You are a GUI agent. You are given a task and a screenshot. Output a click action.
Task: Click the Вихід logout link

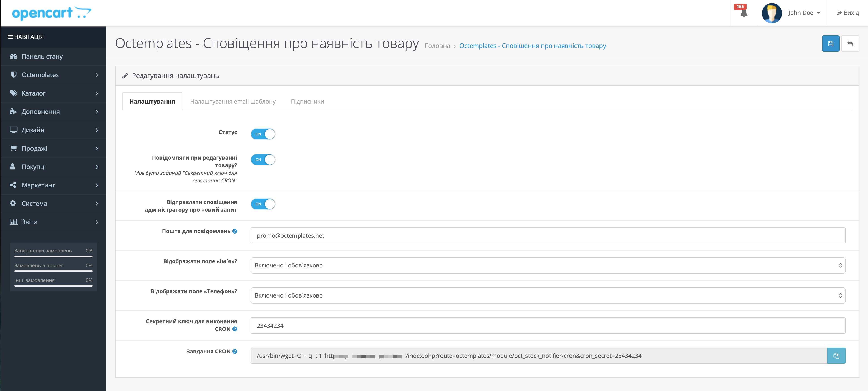[847, 13]
